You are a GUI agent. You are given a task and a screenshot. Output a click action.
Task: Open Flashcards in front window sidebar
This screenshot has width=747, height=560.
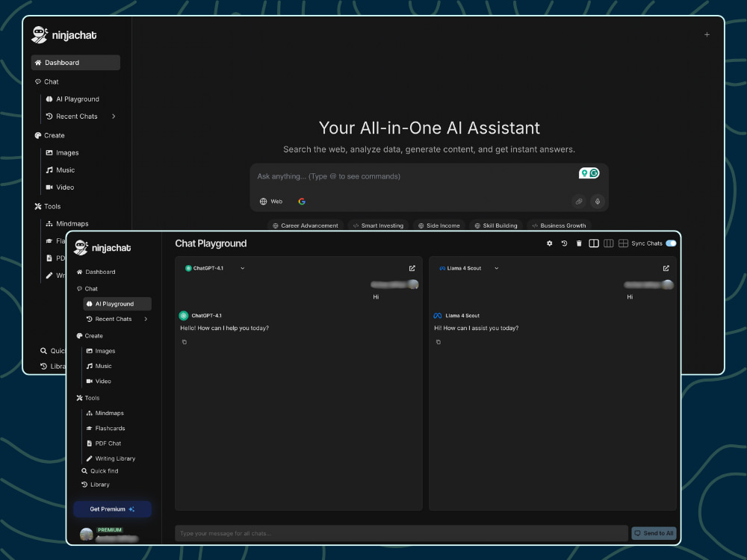click(105, 429)
